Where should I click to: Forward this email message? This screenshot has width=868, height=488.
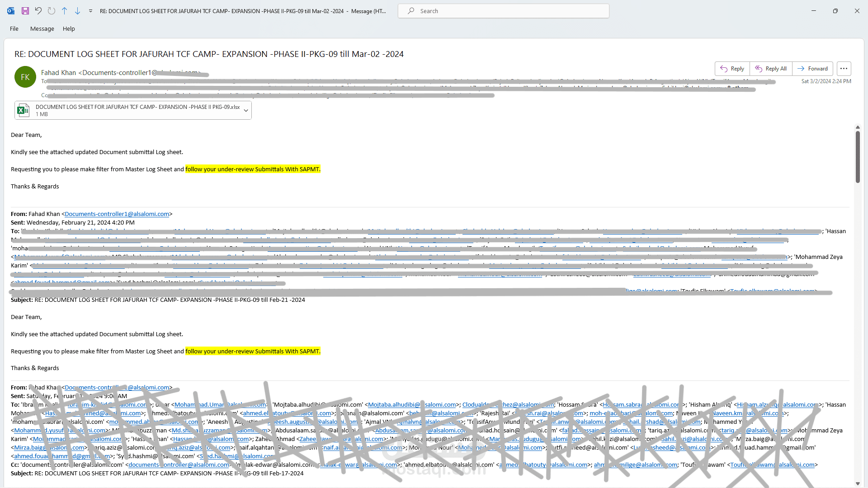[813, 69]
